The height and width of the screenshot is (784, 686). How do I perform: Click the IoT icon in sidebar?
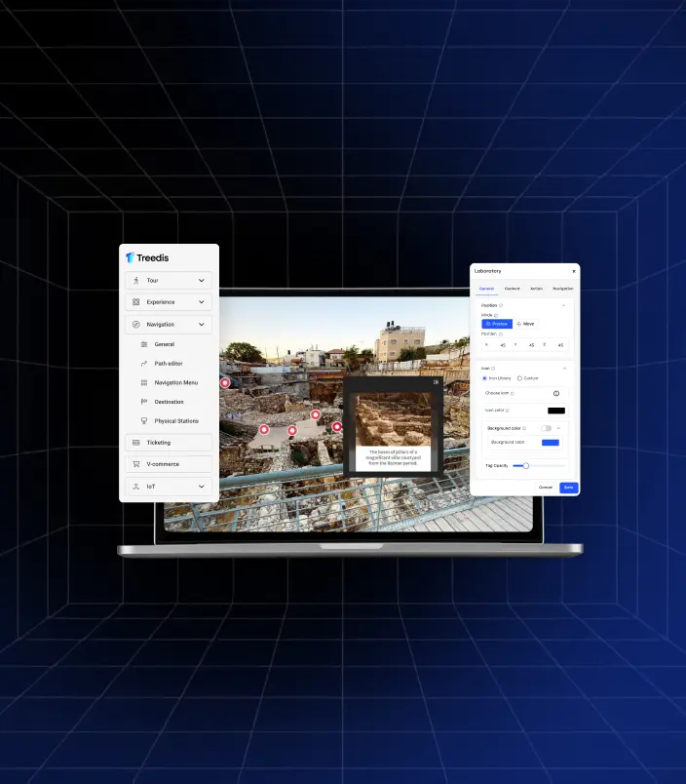coord(135,487)
